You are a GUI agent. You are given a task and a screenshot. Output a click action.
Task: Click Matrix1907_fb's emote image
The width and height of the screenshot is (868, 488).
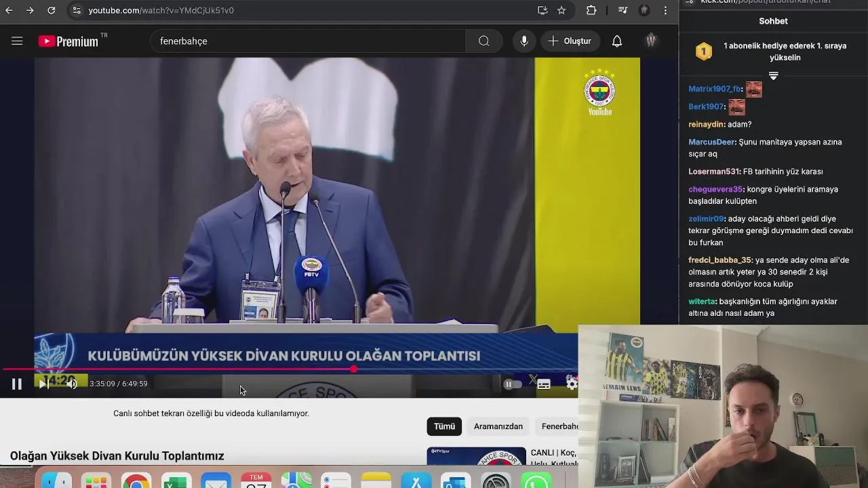753,89
